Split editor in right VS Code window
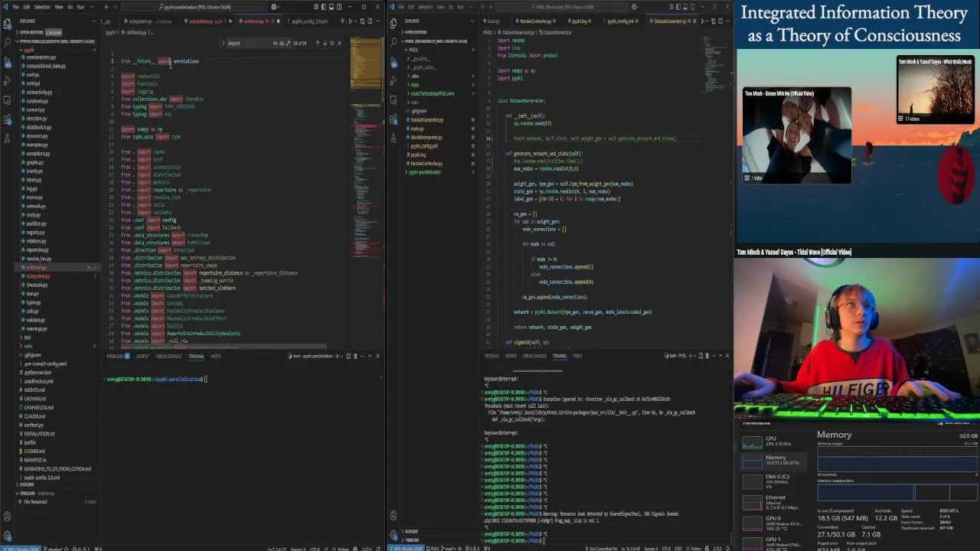Viewport: 980px width, 551px height. (721, 21)
